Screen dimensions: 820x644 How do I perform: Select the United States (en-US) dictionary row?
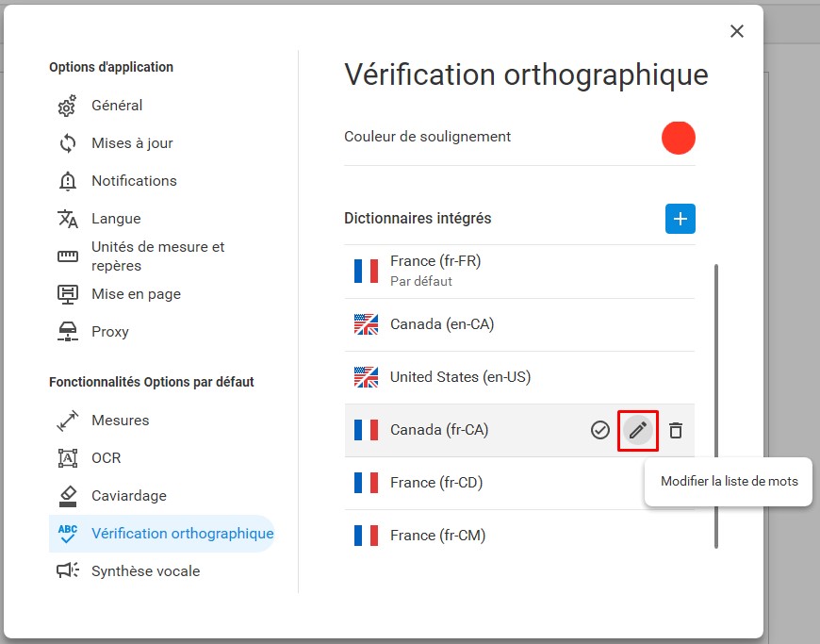519,377
